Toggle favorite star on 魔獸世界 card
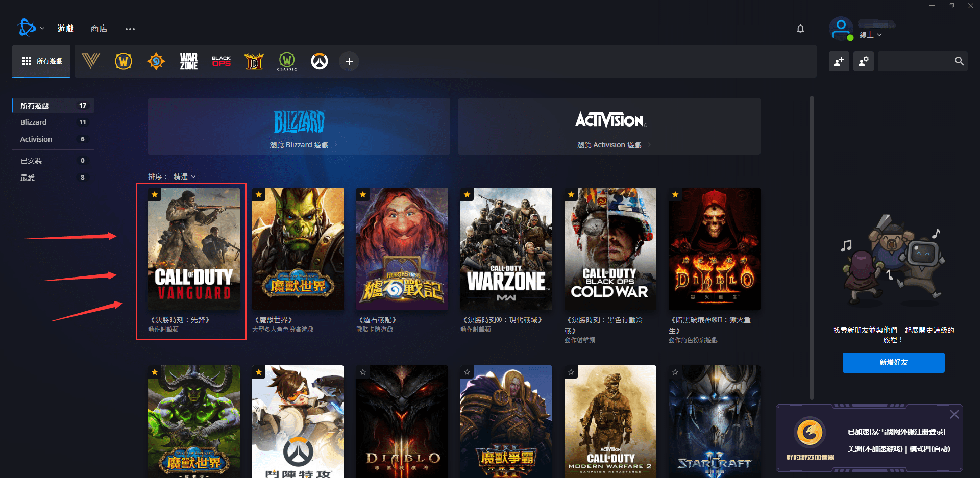980x478 pixels. click(x=259, y=194)
